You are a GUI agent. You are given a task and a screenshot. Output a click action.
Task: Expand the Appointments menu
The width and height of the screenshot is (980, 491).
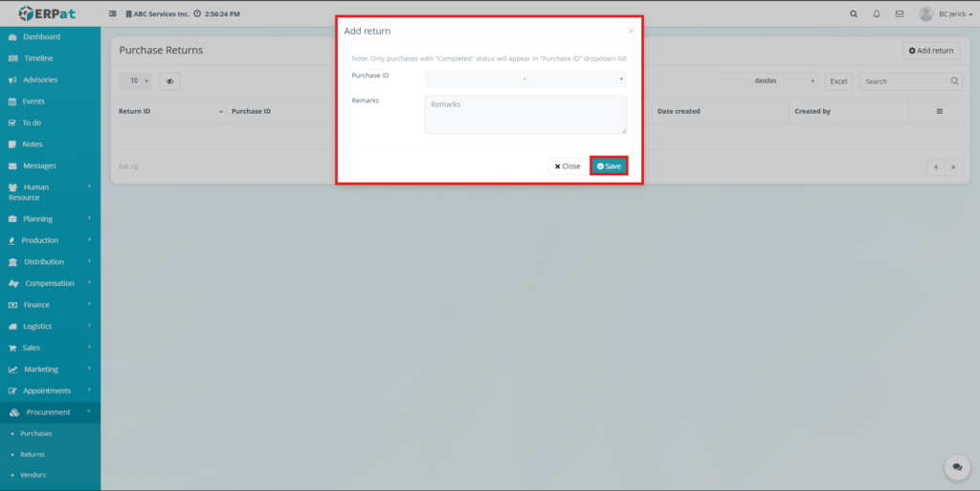50,391
